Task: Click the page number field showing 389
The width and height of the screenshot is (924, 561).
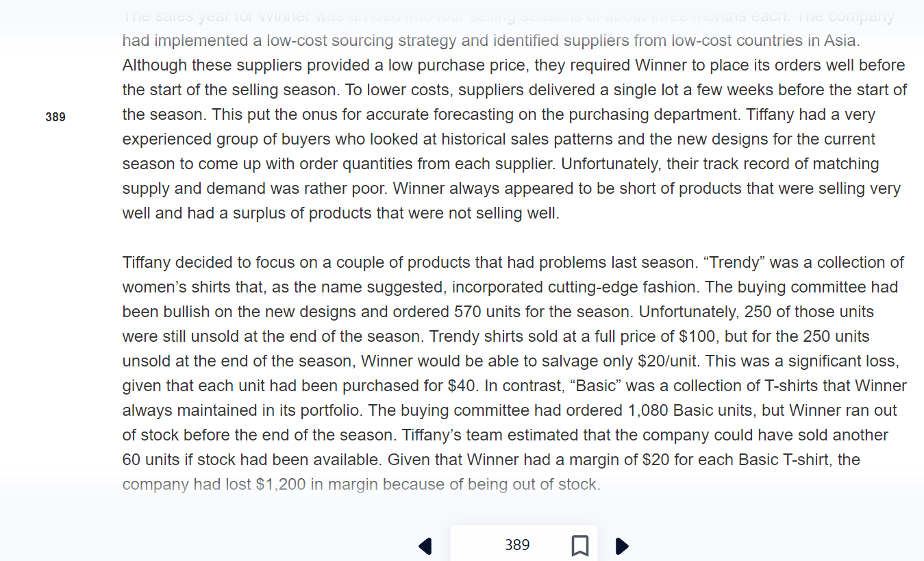Action: click(x=517, y=545)
